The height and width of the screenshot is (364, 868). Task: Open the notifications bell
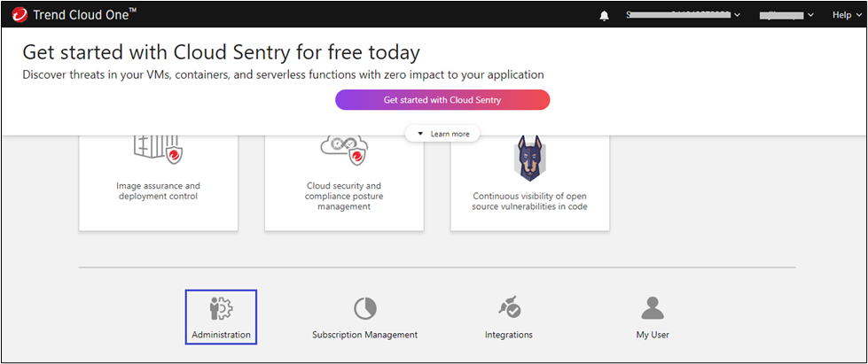pyautogui.click(x=605, y=15)
